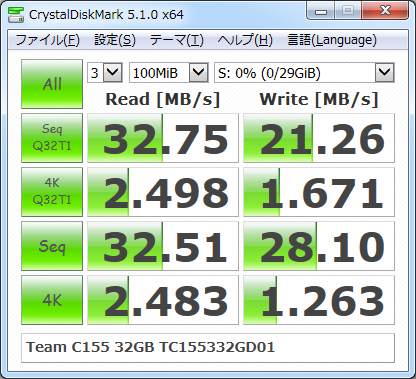Click the Seq Q32T1 read result 32.75

point(163,138)
